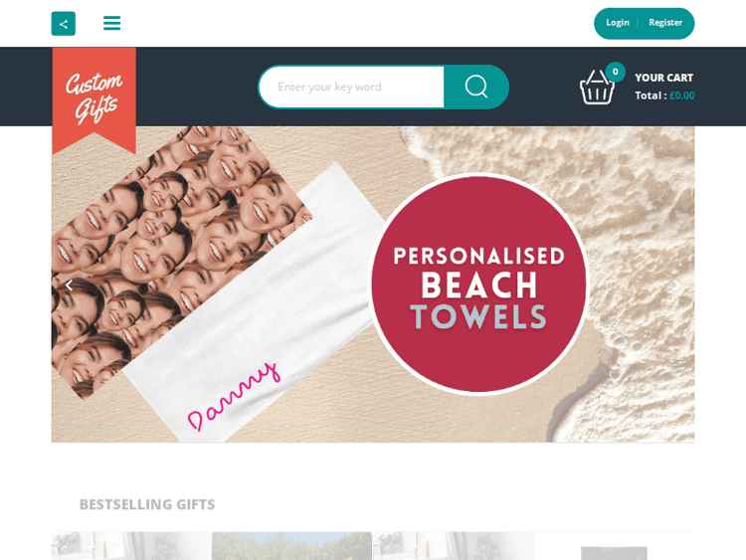The width and height of the screenshot is (746, 560).
Task: Open the Register link
Action: (665, 23)
